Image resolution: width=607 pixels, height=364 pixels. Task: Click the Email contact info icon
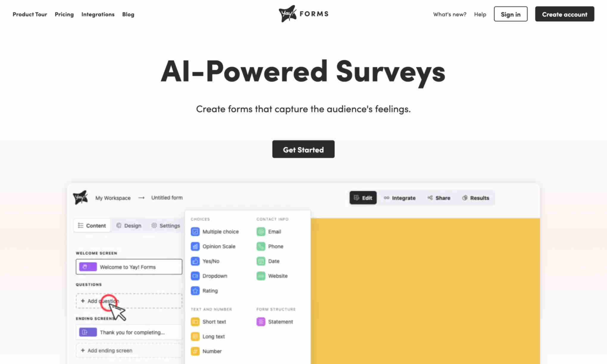261,231
